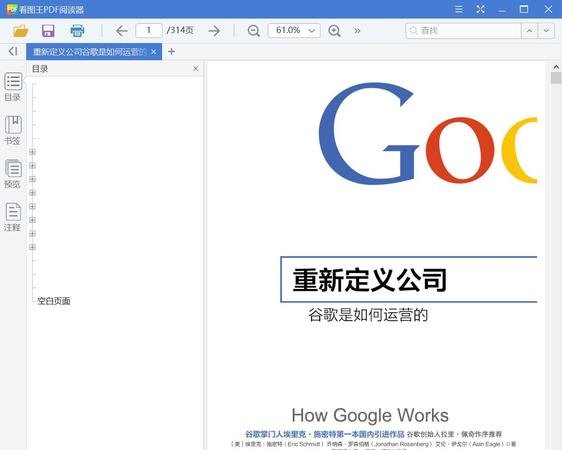Click the 查找 search input field

(463, 31)
